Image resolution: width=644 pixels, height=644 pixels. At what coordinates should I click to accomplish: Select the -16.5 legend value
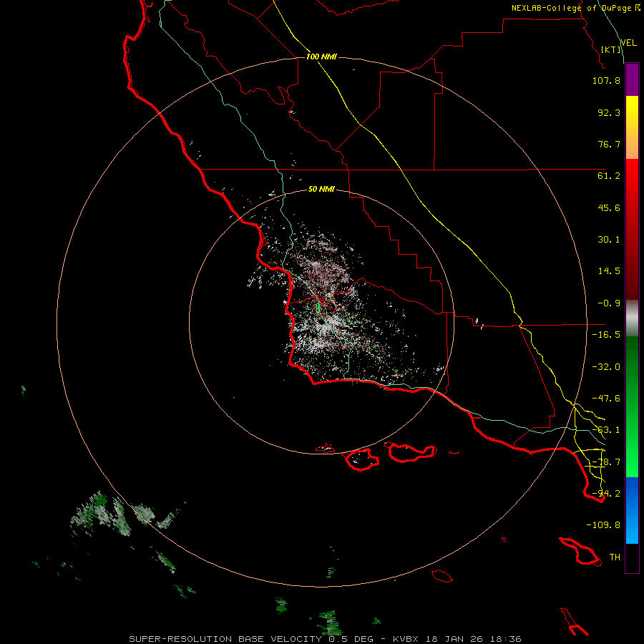(x=606, y=335)
